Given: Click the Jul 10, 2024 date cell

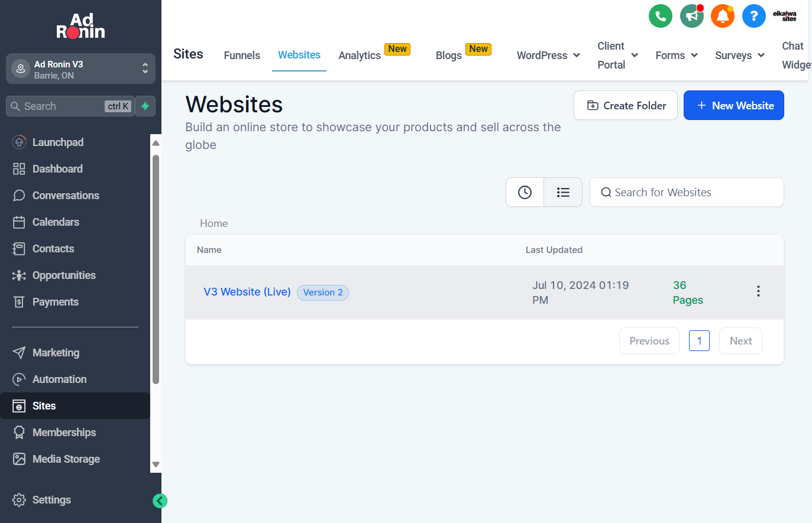Looking at the screenshot, I should tap(581, 293).
